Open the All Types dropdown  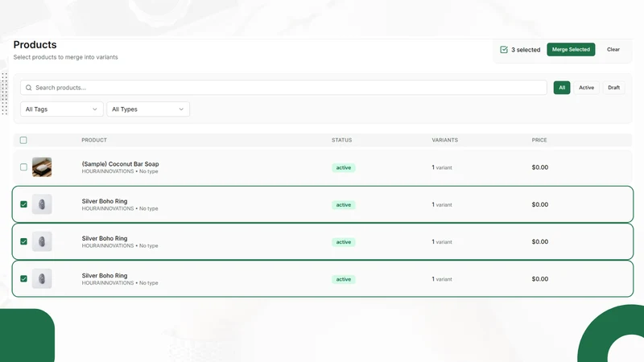tap(148, 109)
